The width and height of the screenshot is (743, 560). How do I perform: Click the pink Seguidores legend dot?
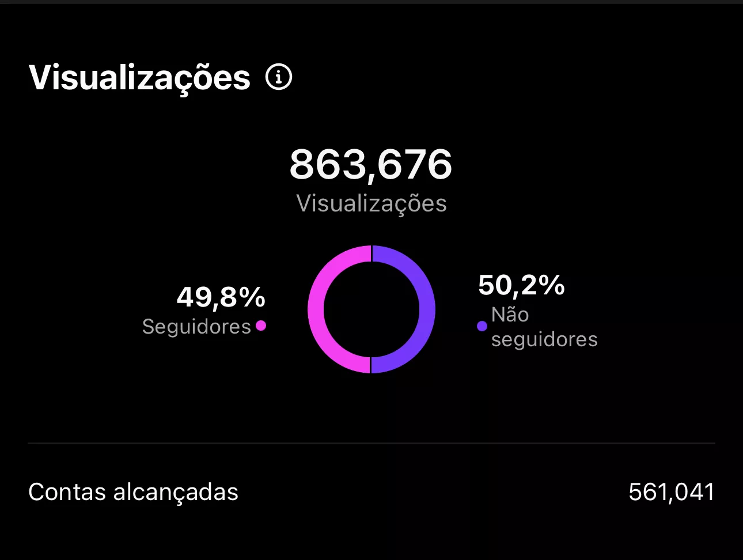coord(261,326)
